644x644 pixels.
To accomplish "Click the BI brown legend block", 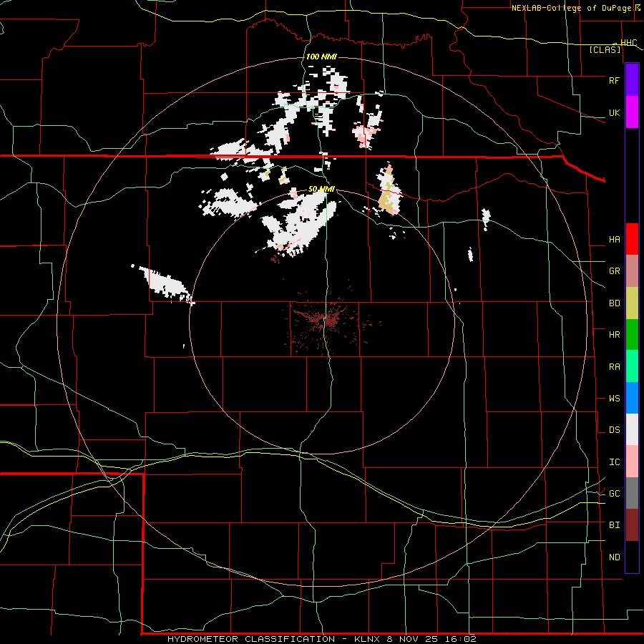I will [x=632, y=525].
